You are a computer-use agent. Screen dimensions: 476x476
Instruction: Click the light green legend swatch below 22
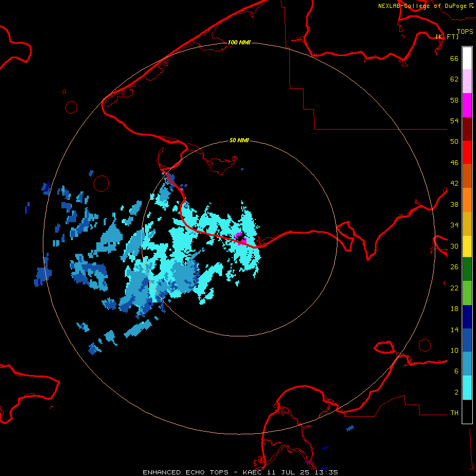click(x=467, y=292)
